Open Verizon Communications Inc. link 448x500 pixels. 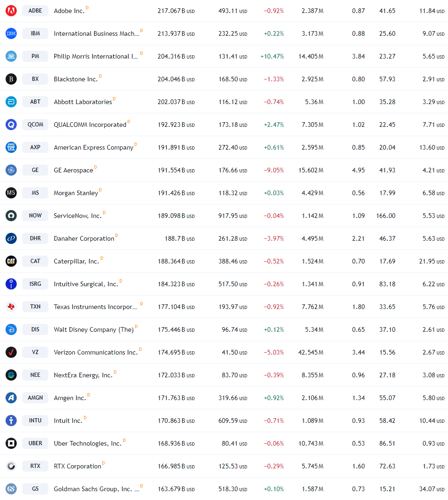[x=96, y=352]
